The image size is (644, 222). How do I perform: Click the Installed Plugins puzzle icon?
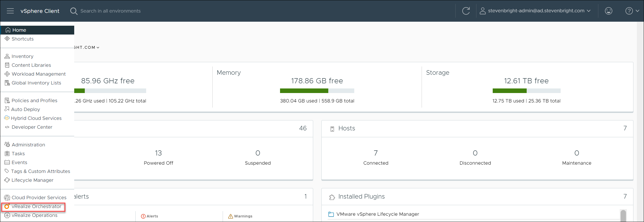(x=332, y=197)
